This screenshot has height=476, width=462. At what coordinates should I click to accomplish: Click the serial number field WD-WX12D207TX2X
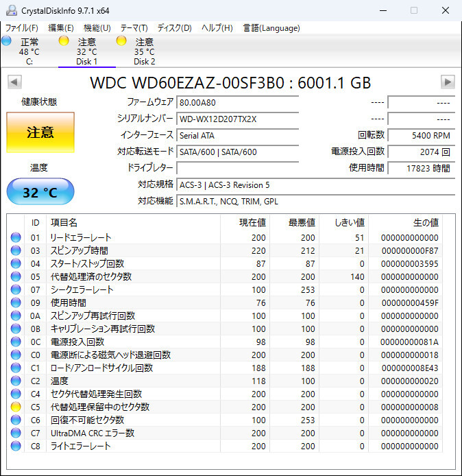[238, 119]
